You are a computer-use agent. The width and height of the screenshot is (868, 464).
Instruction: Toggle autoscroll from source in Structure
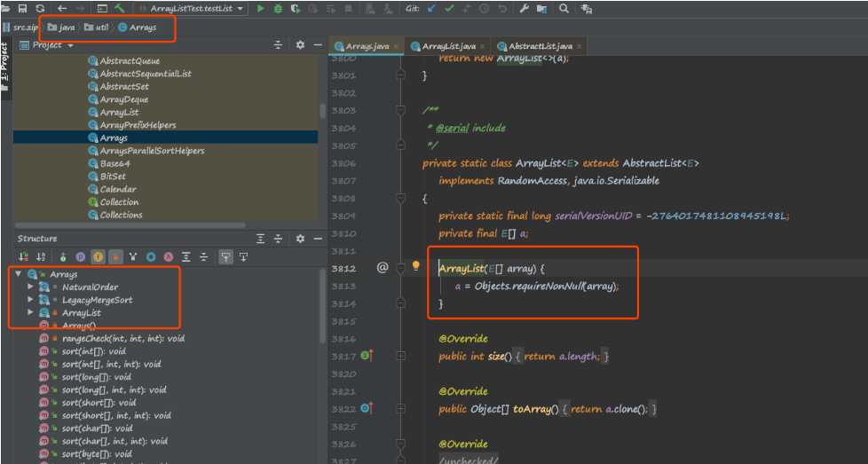coord(243,256)
